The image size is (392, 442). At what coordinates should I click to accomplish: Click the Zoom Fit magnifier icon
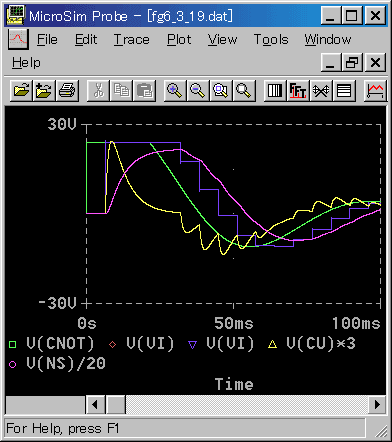[244, 91]
